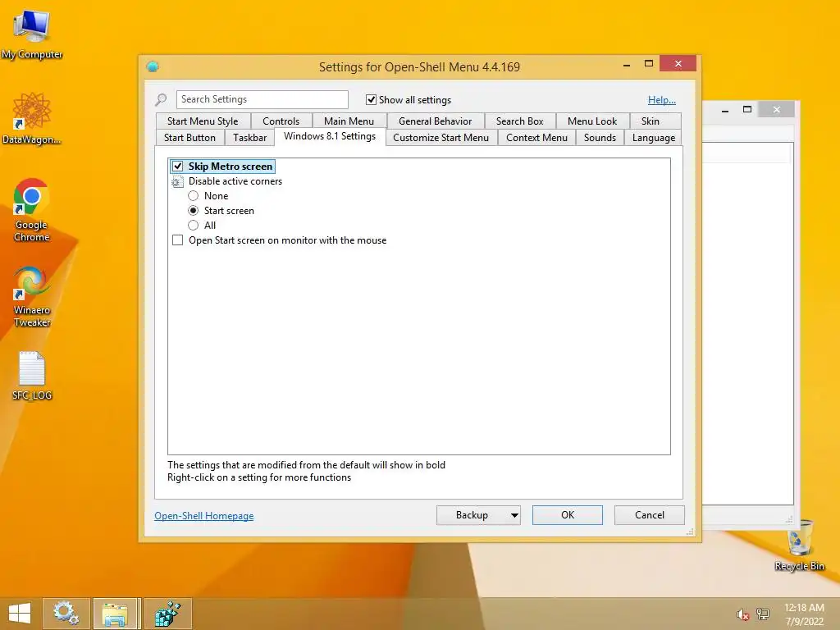The width and height of the screenshot is (840, 630).
Task: Minimize the Open-Shell settings window
Action: click(x=626, y=64)
